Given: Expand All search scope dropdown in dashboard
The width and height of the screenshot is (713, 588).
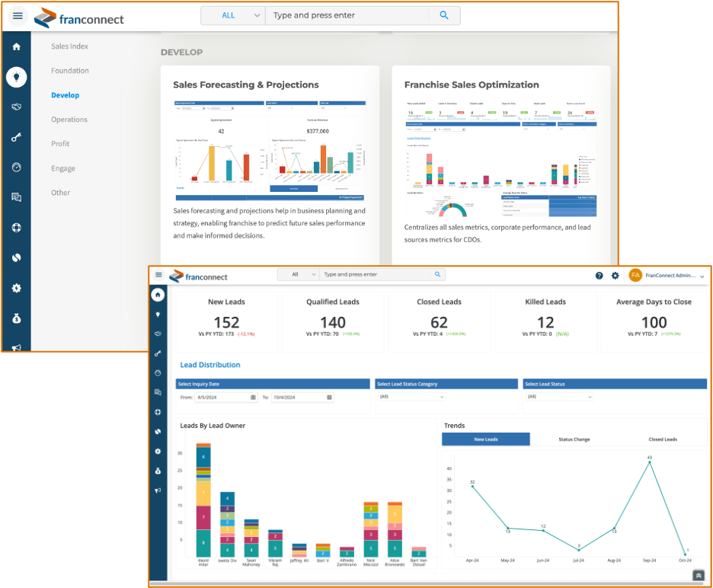Looking at the screenshot, I should pyautogui.click(x=299, y=274).
